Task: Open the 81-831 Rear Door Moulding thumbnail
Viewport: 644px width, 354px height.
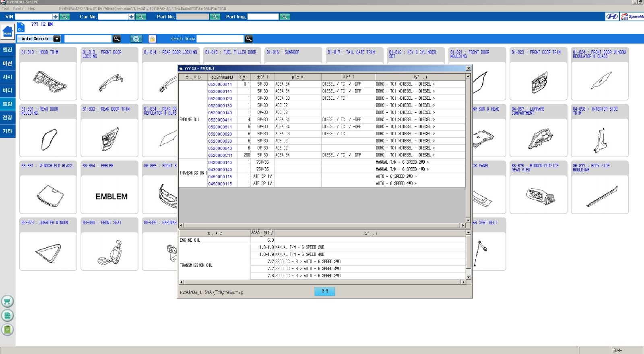Action: coord(48,138)
